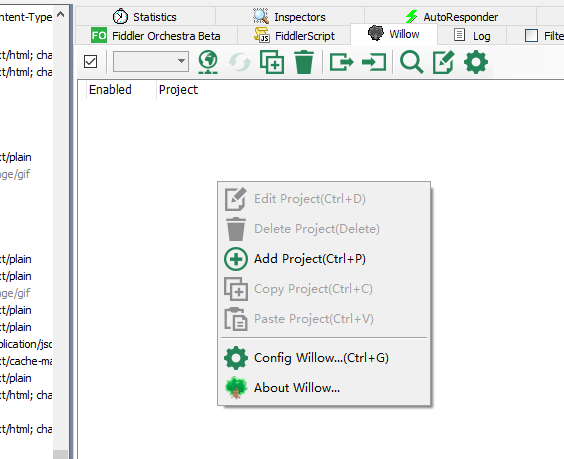564x459 pixels.
Task: Click the green globe network icon
Action: point(208,62)
